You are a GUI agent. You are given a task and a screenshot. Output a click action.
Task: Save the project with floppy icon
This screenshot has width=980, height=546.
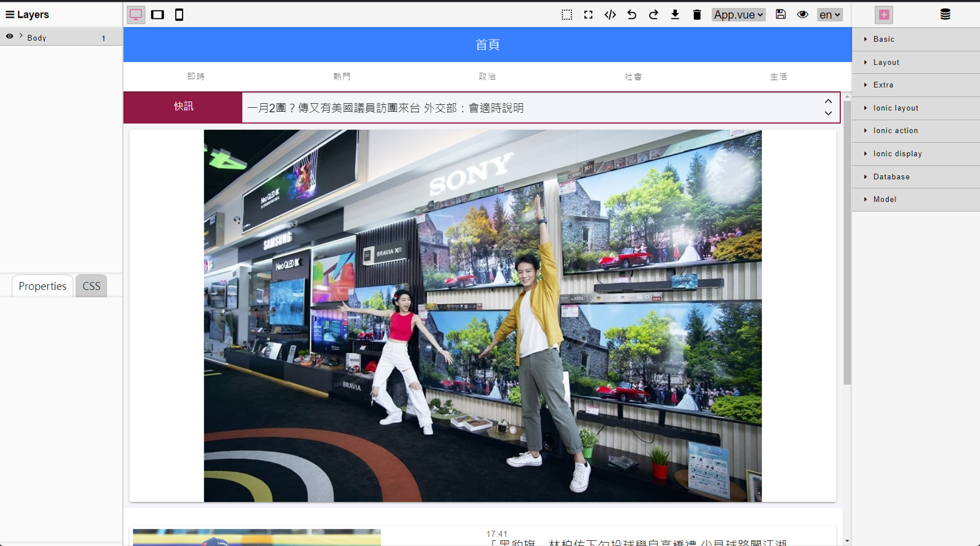pos(781,14)
